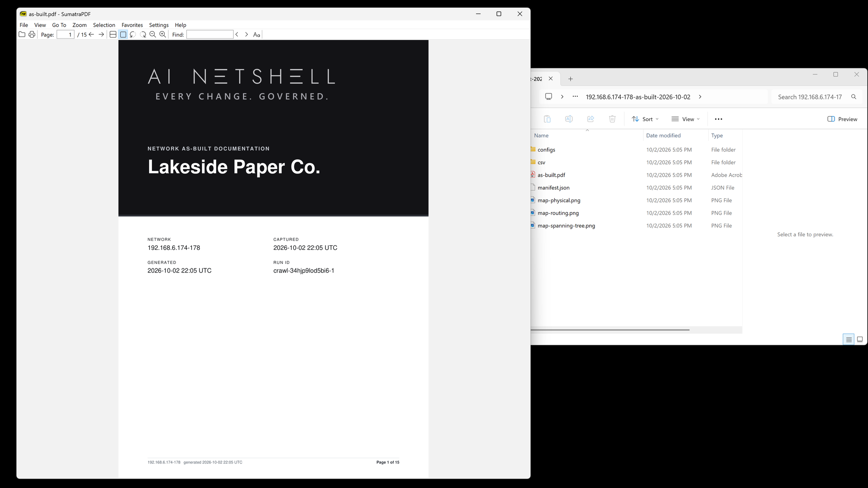The width and height of the screenshot is (868, 488).
Task: Toggle match case in Find
Action: [257, 34]
